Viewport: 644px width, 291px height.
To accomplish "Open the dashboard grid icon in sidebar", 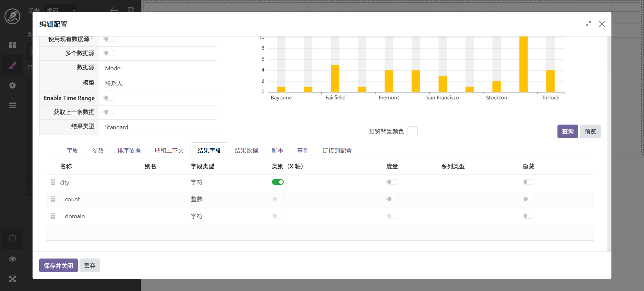I will (12, 45).
